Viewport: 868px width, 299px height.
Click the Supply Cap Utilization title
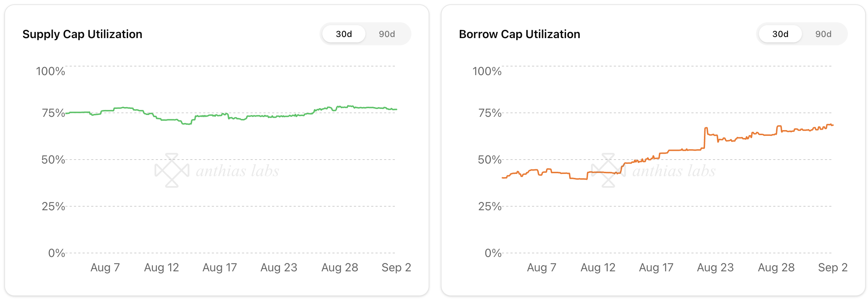tap(82, 34)
